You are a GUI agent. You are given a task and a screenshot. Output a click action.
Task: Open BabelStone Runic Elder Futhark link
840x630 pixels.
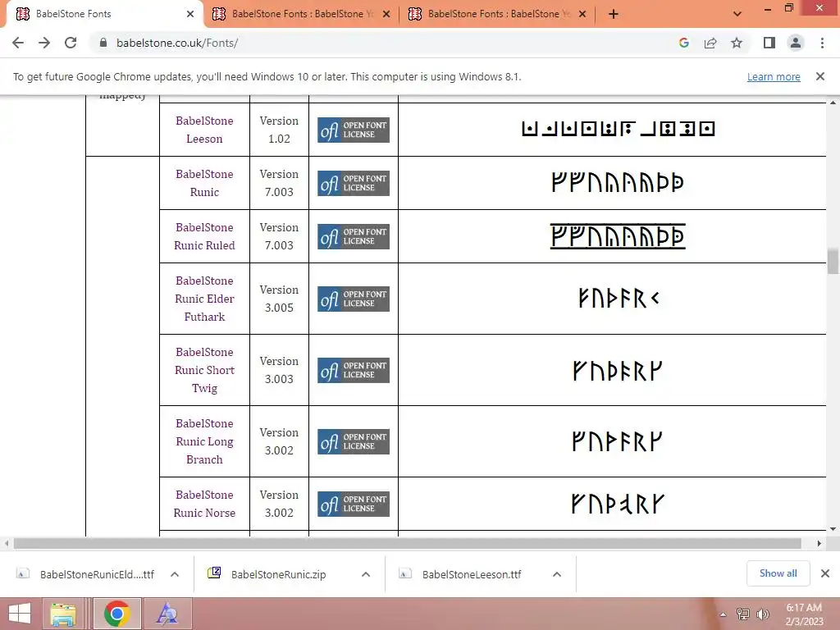click(204, 299)
